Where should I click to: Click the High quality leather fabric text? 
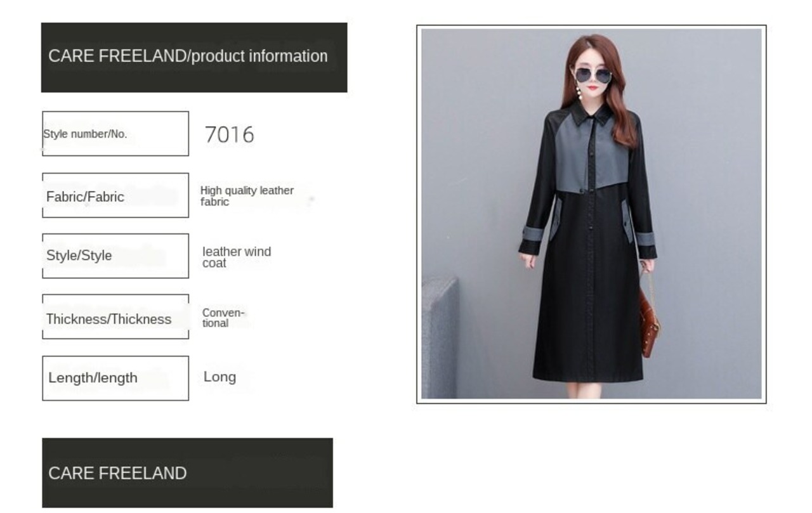pyautogui.click(x=247, y=196)
